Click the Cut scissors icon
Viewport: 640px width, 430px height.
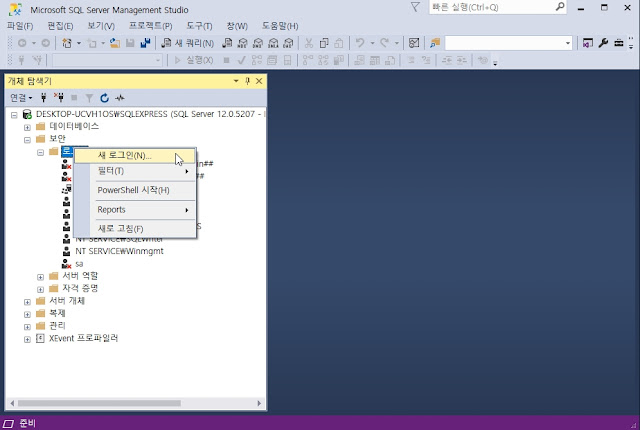click(x=309, y=43)
